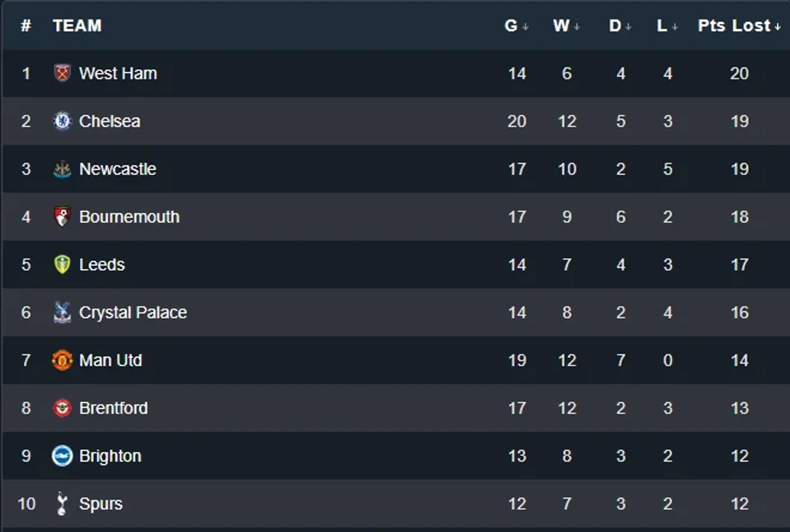Sort by Pts Lost column header
Screen dimensions: 790x532
pos(739,25)
